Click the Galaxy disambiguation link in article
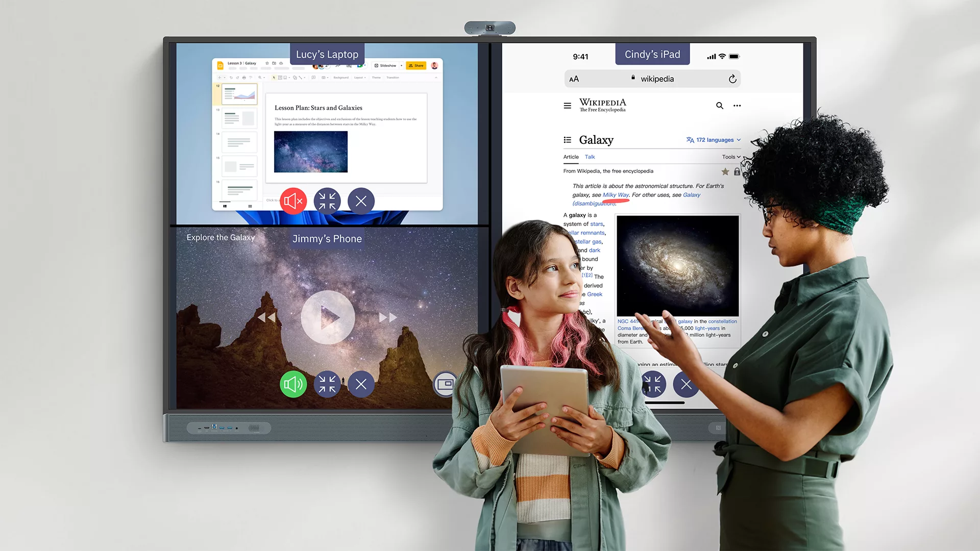The height and width of the screenshot is (551, 980). 592,203
